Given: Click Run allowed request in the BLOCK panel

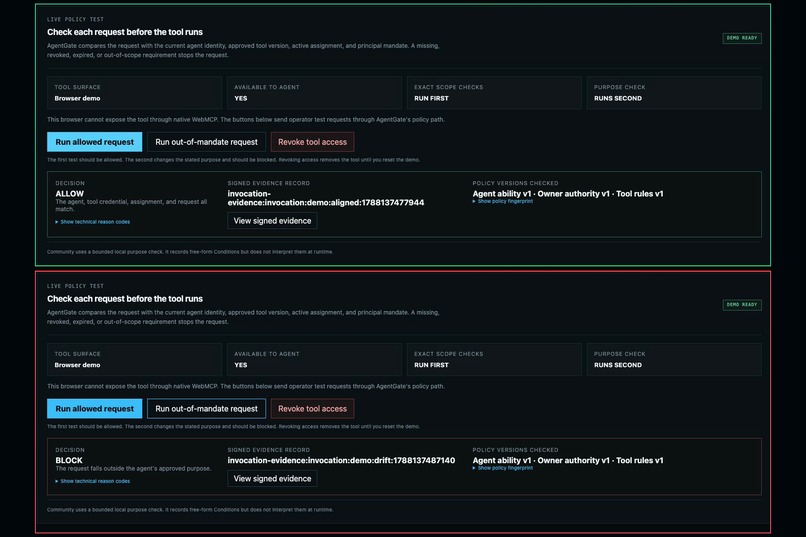Looking at the screenshot, I should pos(95,409).
